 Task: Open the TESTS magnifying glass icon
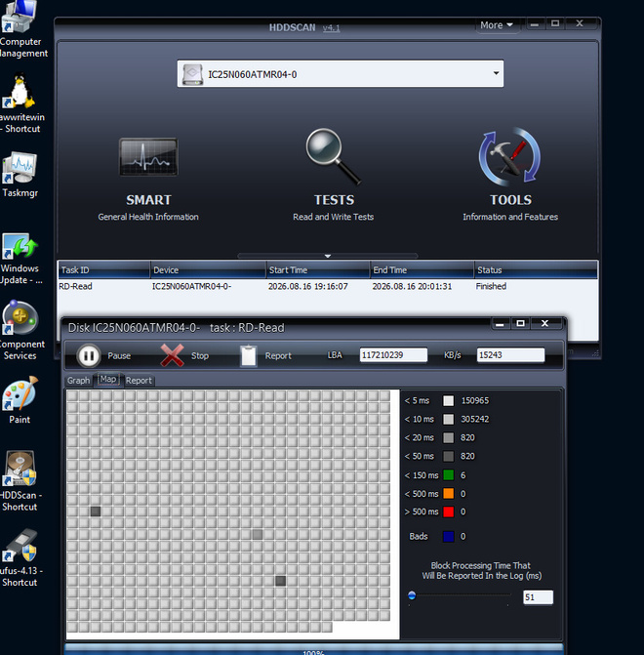pyautogui.click(x=334, y=156)
